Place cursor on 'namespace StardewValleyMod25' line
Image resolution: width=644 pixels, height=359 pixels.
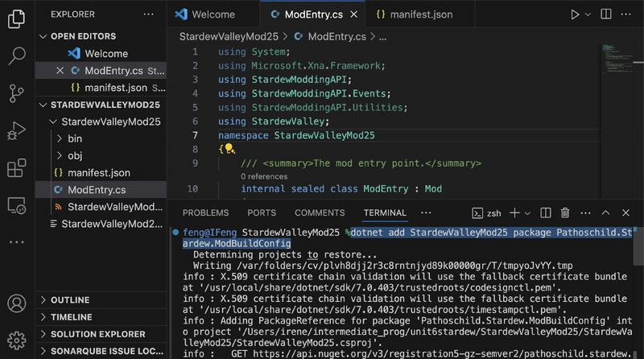(296, 135)
